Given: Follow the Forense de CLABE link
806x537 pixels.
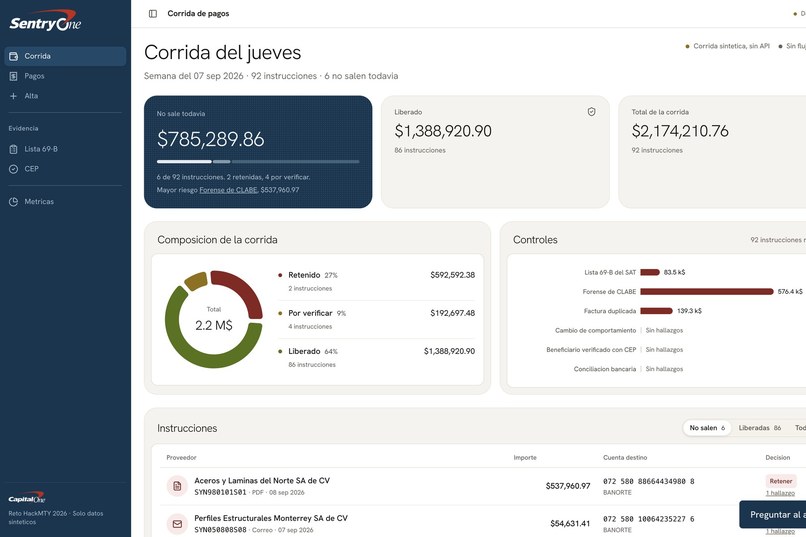Looking at the screenshot, I should click(x=228, y=190).
